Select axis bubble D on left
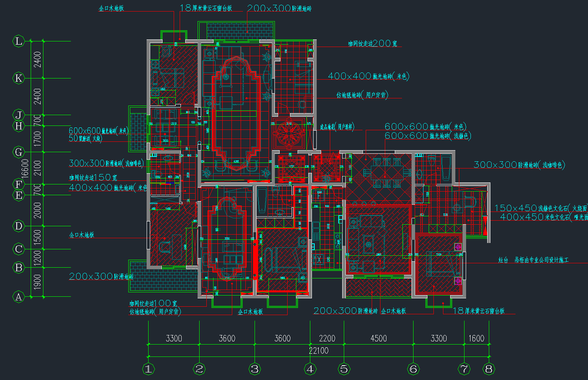Viewport: 588px width, 380px height. pyautogui.click(x=18, y=226)
